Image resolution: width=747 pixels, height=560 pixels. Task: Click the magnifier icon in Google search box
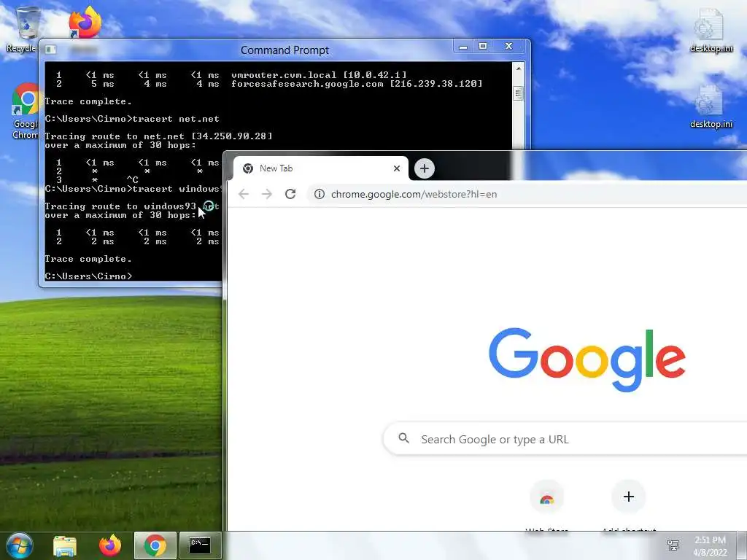click(x=403, y=438)
